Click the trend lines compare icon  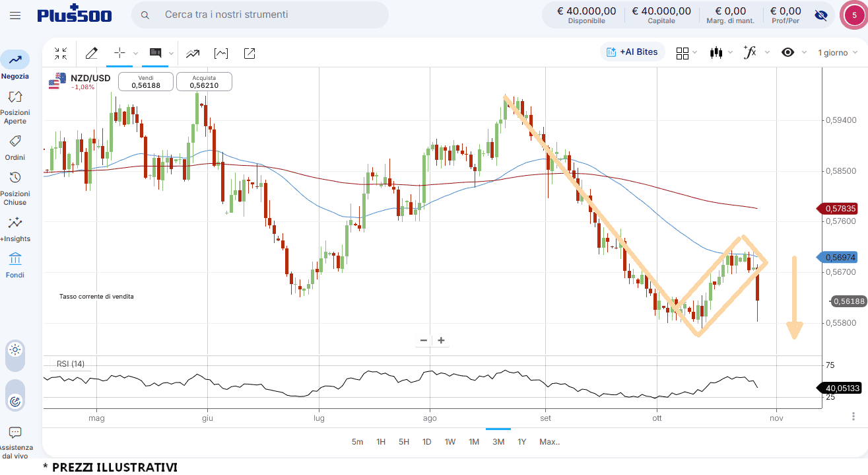tap(193, 53)
